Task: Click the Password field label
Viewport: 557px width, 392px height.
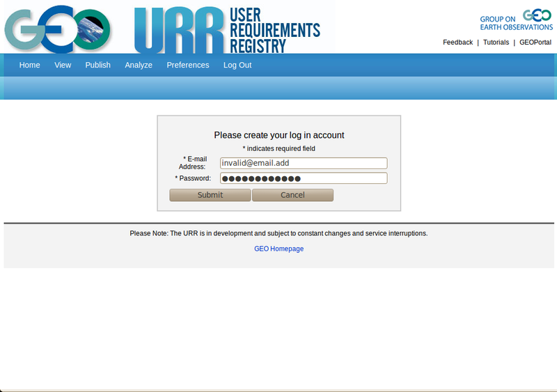Action: coord(193,178)
